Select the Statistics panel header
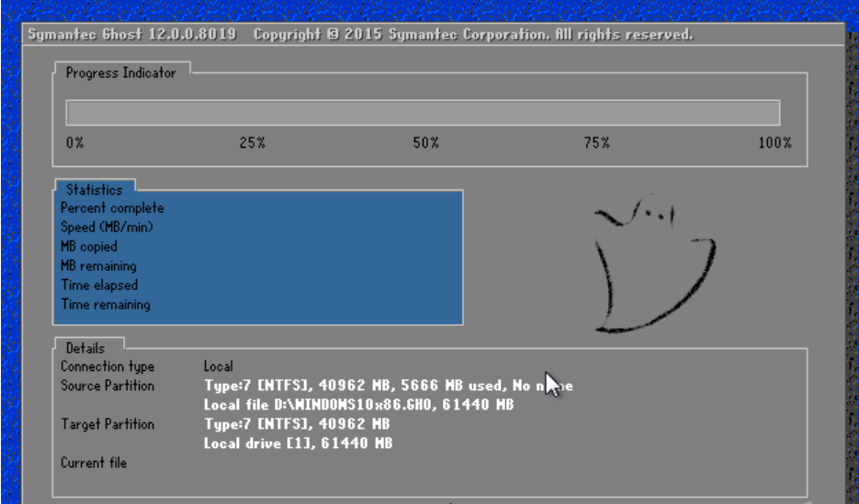 point(94,190)
